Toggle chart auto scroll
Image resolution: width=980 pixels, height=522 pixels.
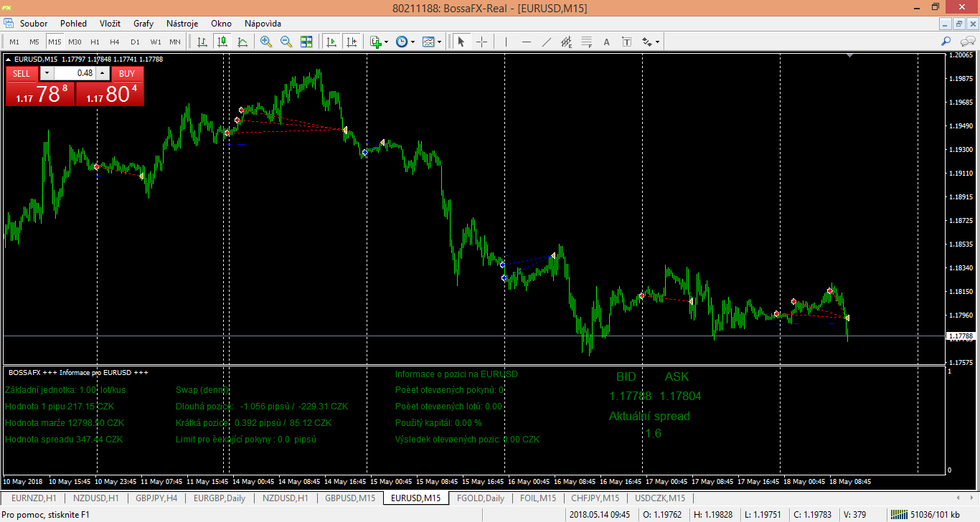[331, 42]
